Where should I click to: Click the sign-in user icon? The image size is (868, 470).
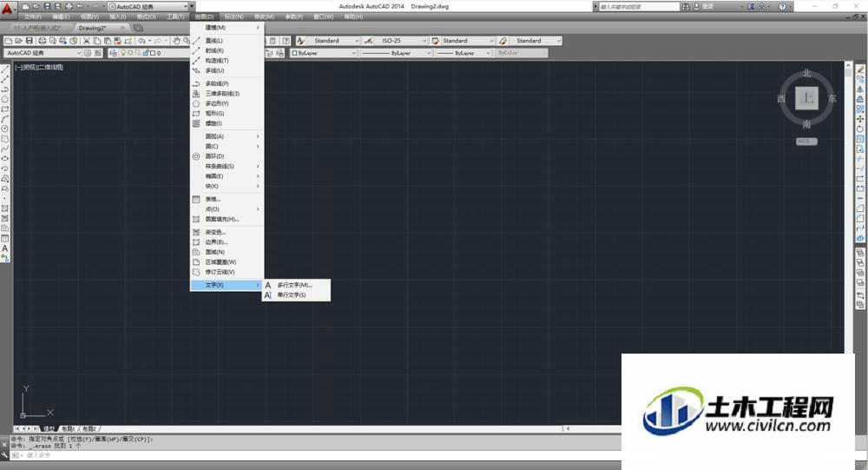697,7
